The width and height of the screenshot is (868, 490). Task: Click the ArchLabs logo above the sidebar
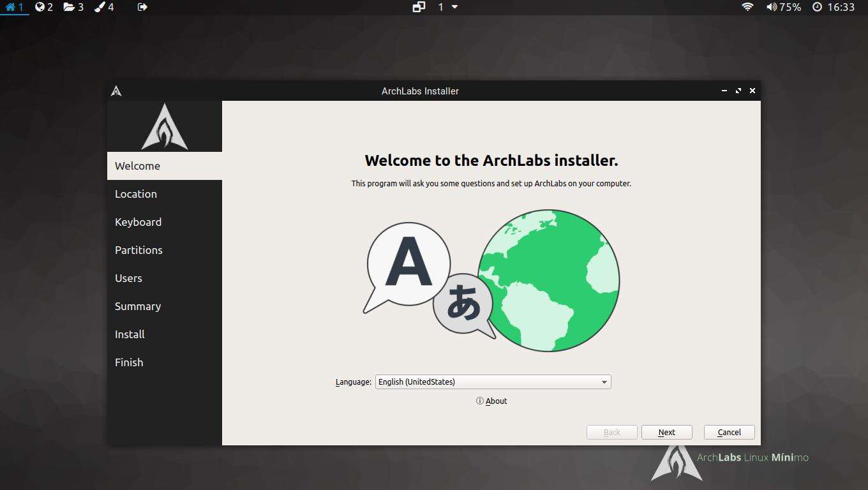tap(164, 126)
